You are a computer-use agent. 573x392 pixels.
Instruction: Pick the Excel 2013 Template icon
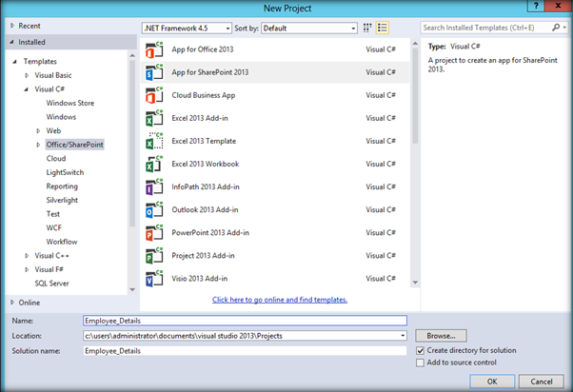point(154,141)
